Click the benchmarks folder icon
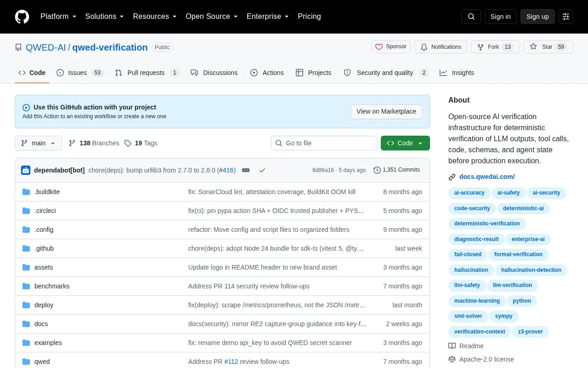 (x=26, y=286)
